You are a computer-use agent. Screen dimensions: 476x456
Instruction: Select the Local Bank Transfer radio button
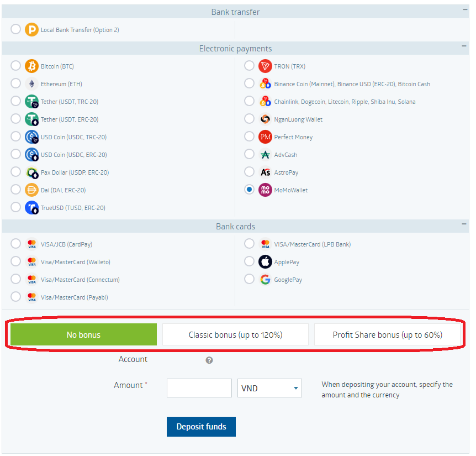(x=15, y=29)
